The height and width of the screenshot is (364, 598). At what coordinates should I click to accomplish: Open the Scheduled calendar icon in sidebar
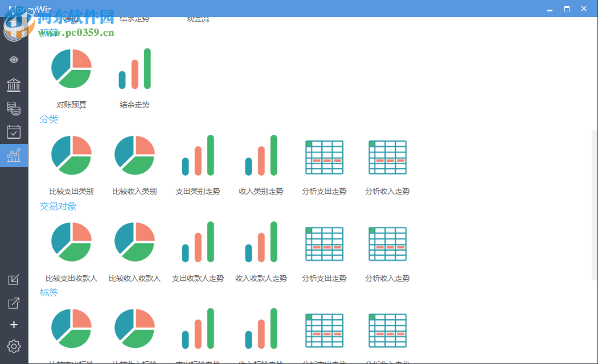(14, 131)
